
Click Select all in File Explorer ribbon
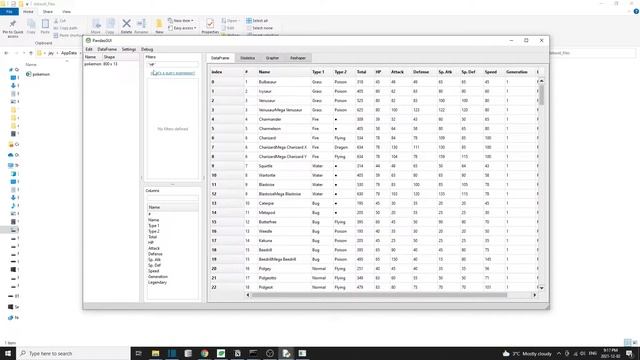coord(257,20)
